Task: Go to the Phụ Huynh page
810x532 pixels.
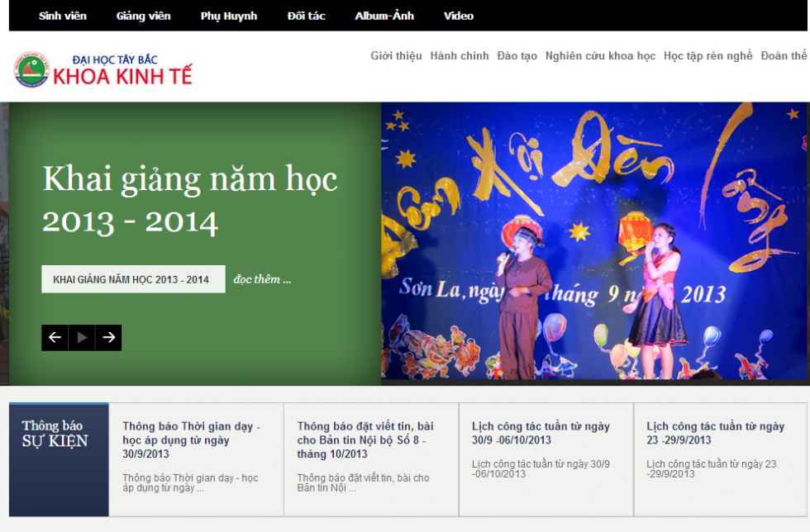Action: pyautogui.click(x=229, y=16)
